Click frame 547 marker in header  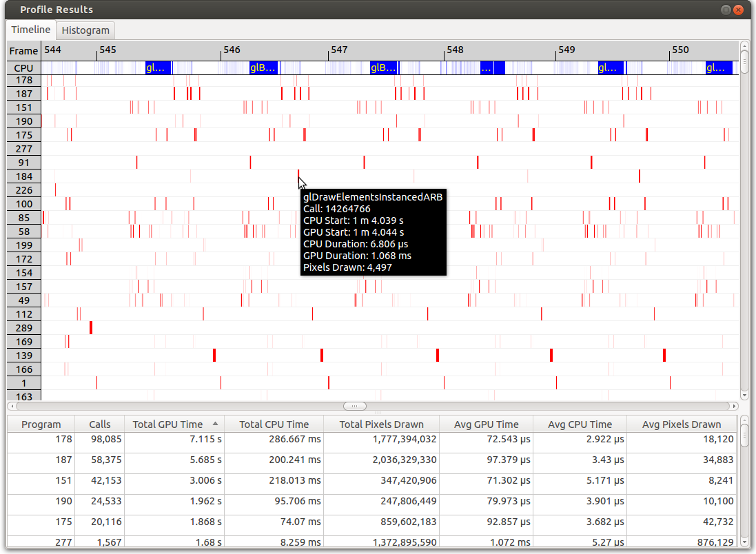[338, 50]
